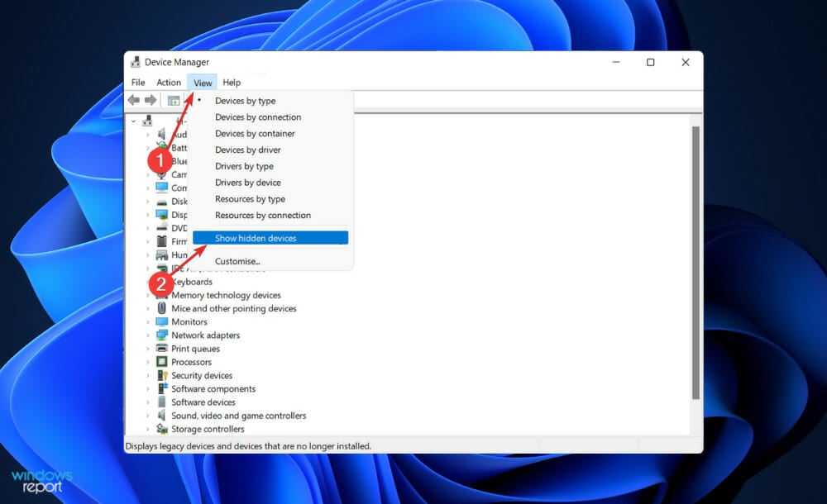The width and height of the screenshot is (827, 504).
Task: Click the chip icon beside Processors
Action: [x=162, y=362]
